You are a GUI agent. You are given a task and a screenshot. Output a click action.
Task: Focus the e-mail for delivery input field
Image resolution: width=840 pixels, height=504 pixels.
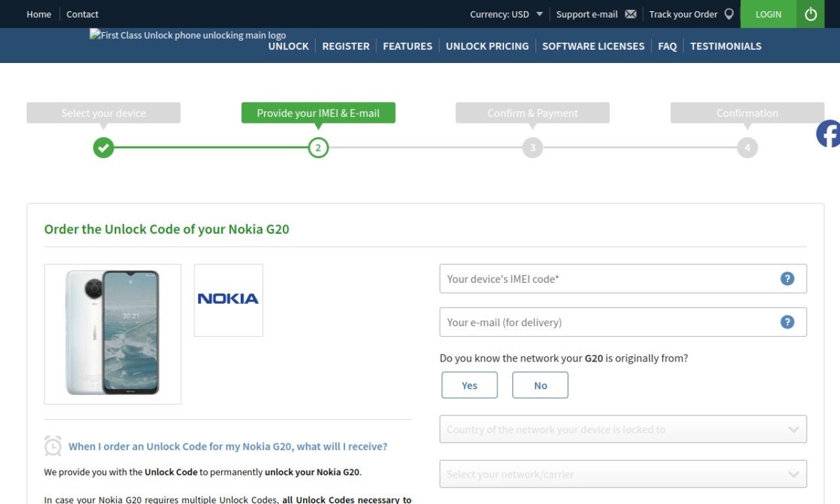click(623, 322)
